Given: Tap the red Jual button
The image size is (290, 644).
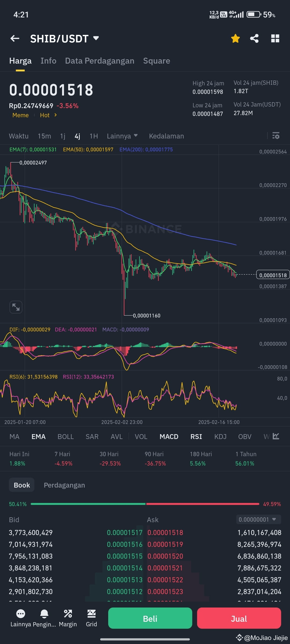Looking at the screenshot, I should tap(239, 618).
